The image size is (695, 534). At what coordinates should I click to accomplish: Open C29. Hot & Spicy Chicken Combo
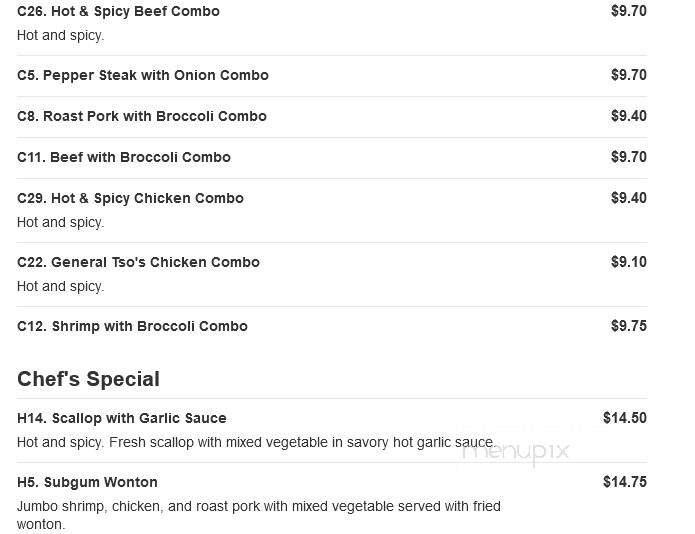click(130, 198)
